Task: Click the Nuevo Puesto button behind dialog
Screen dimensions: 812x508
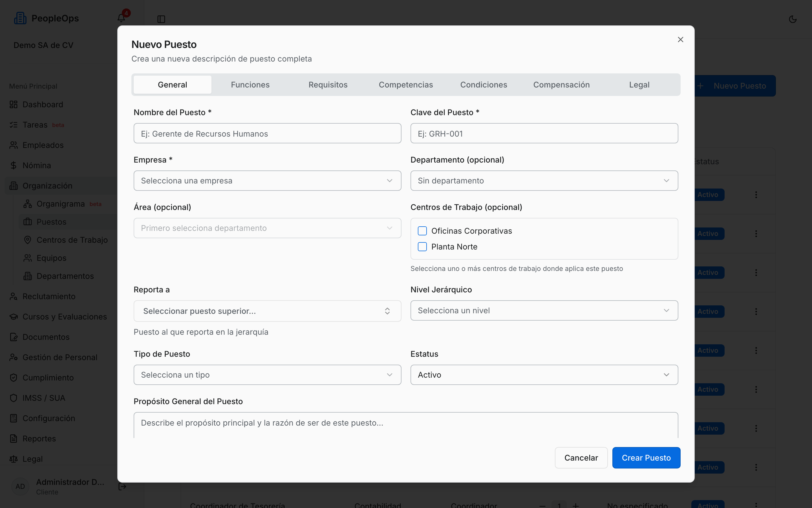Action: [x=735, y=86]
